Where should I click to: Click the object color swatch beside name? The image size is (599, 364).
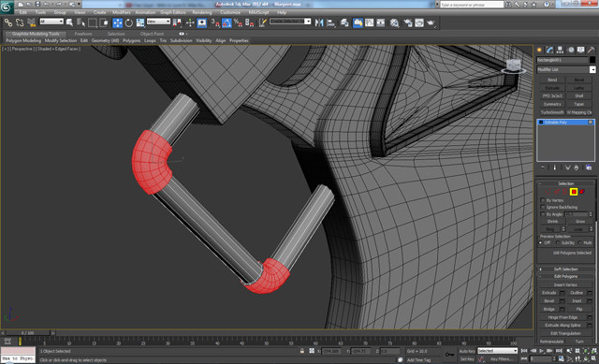click(x=592, y=60)
